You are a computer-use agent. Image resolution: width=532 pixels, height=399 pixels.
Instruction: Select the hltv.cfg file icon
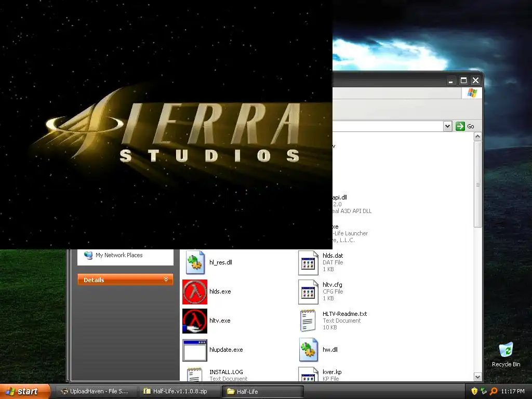308,292
